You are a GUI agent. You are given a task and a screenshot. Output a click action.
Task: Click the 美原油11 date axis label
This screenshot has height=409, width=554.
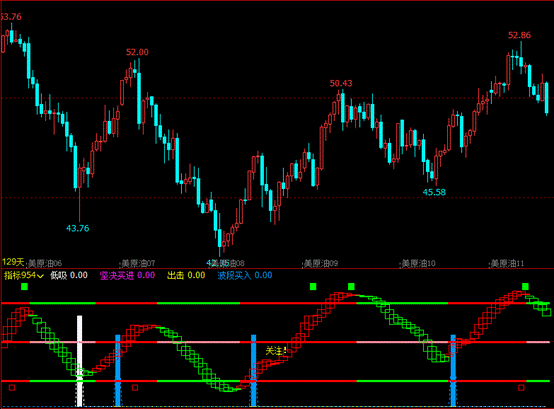point(507,263)
